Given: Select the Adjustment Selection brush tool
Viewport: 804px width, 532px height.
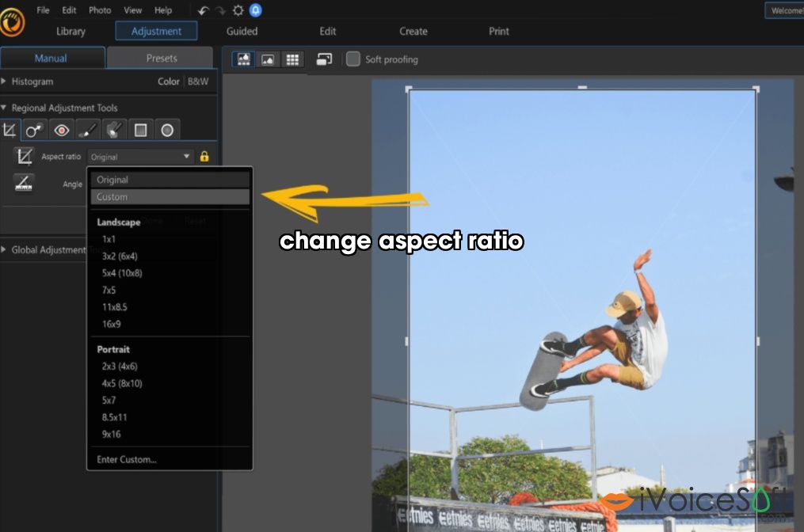Looking at the screenshot, I should (114, 130).
